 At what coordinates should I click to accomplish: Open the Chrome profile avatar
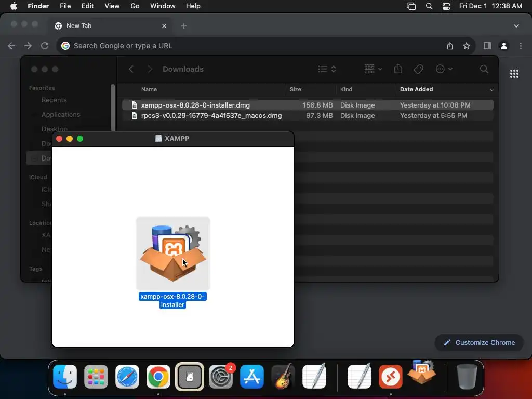504,46
